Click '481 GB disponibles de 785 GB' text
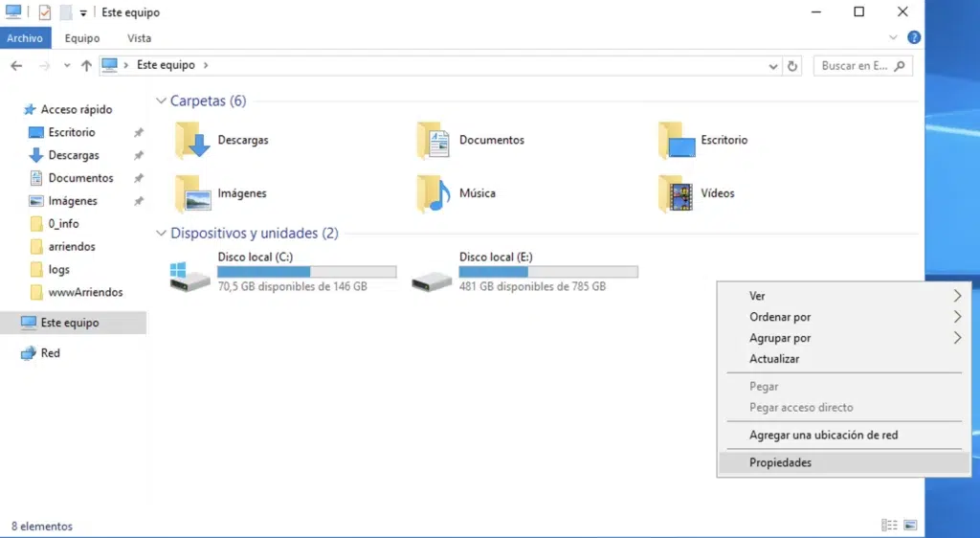 pos(532,287)
